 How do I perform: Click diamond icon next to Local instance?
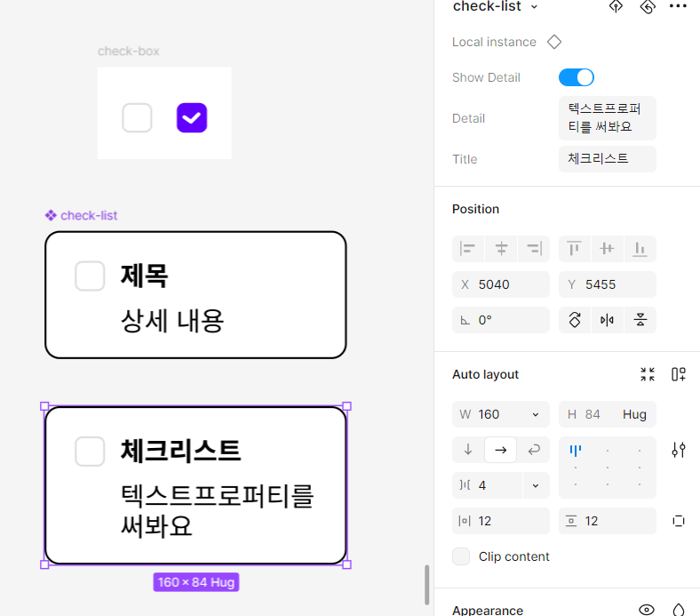point(554,42)
